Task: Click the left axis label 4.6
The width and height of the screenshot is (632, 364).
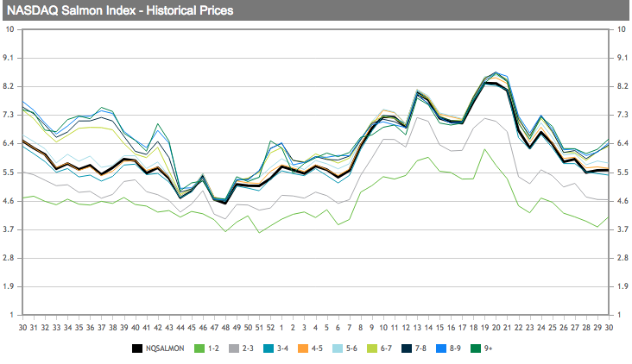Action: point(8,201)
